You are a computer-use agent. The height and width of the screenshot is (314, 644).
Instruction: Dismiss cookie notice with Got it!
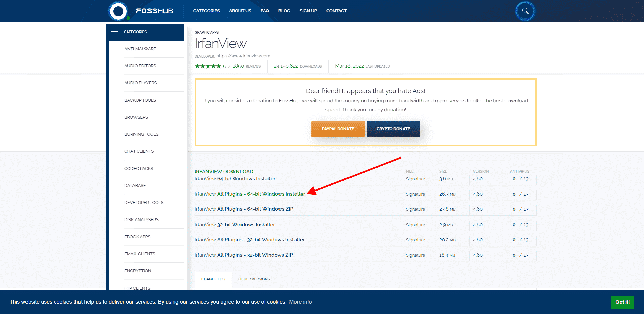coord(622,302)
